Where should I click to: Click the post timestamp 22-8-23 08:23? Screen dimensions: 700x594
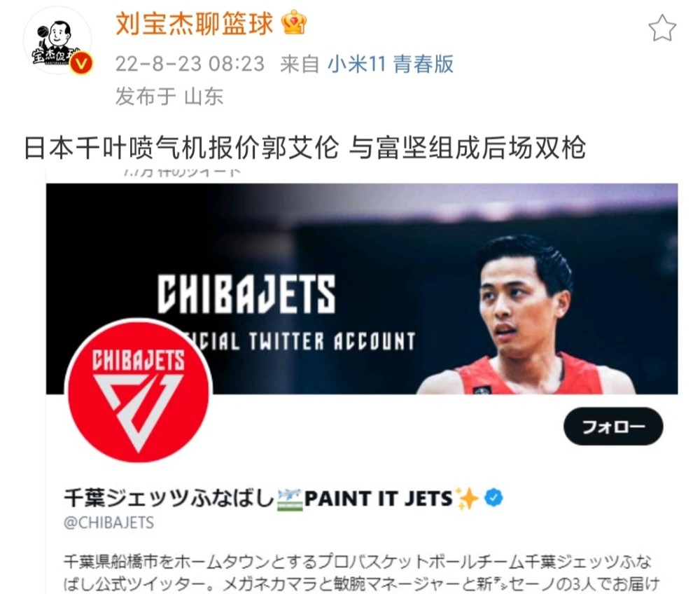(x=190, y=64)
